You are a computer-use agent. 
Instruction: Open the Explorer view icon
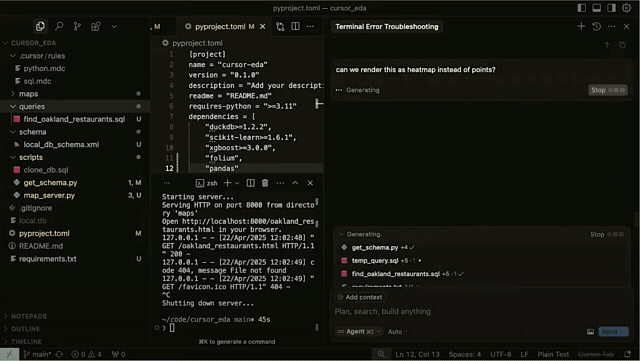tap(40, 27)
